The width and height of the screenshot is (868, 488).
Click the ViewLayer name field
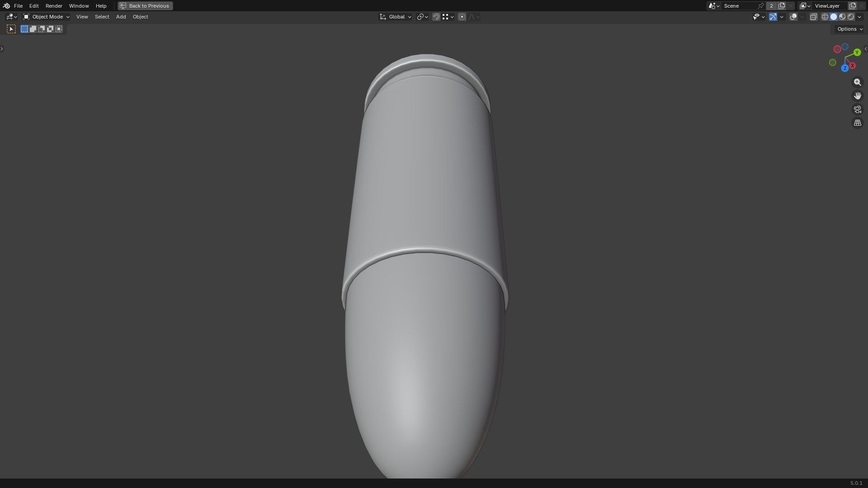pyautogui.click(x=830, y=6)
